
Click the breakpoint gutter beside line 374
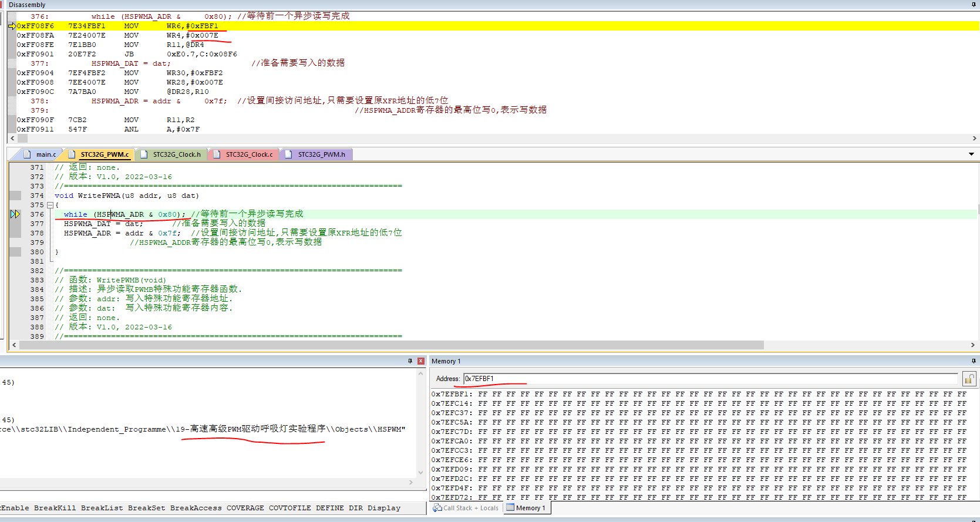(15, 196)
